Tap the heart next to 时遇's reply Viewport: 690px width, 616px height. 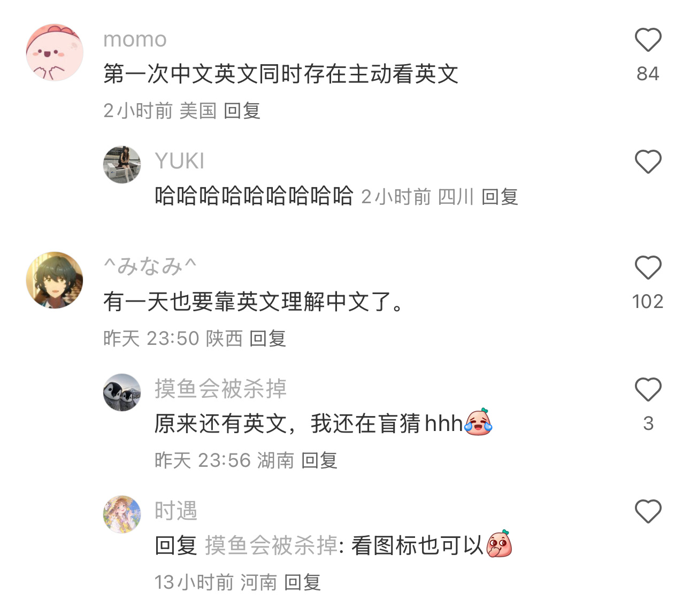coord(648,511)
